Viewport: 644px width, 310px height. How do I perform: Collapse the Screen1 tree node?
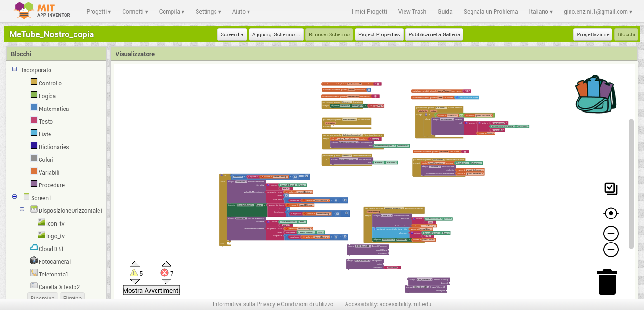click(15, 197)
